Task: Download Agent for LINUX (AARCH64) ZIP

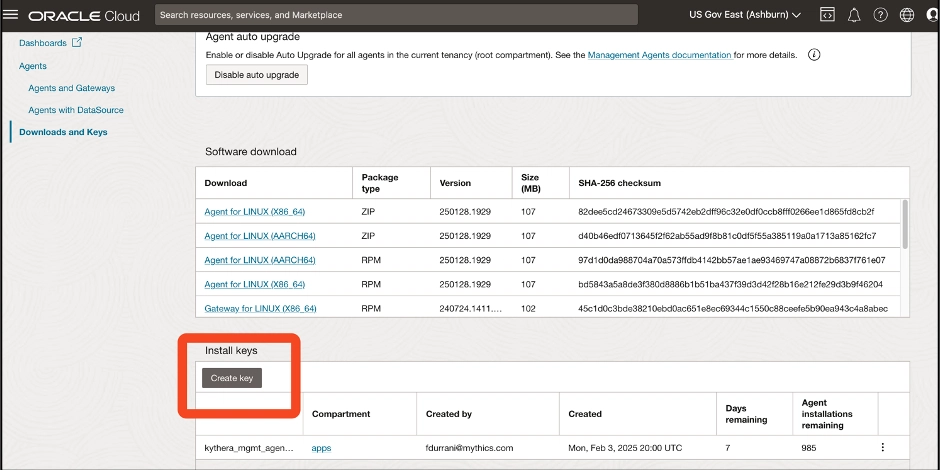Action: point(260,236)
